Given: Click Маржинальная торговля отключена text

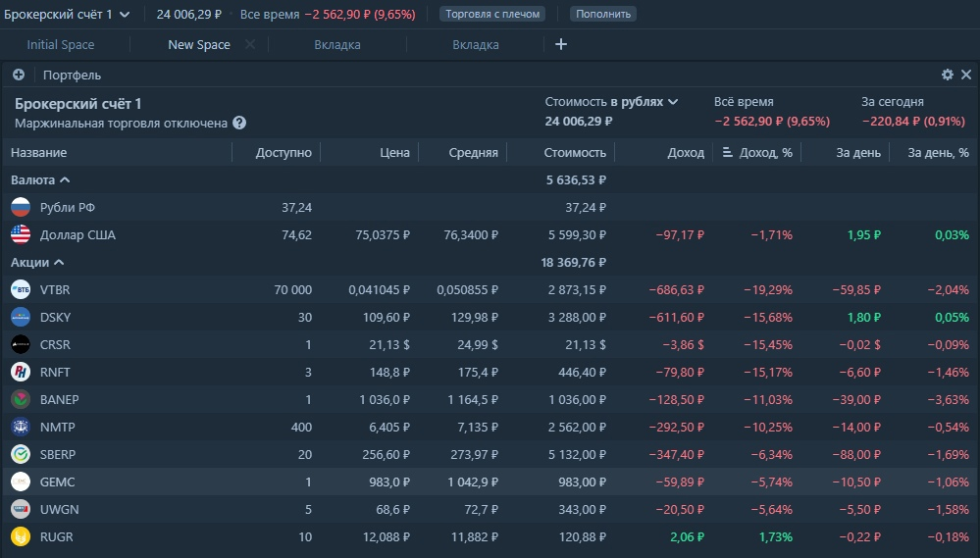Looking at the screenshot, I should pos(122,124).
